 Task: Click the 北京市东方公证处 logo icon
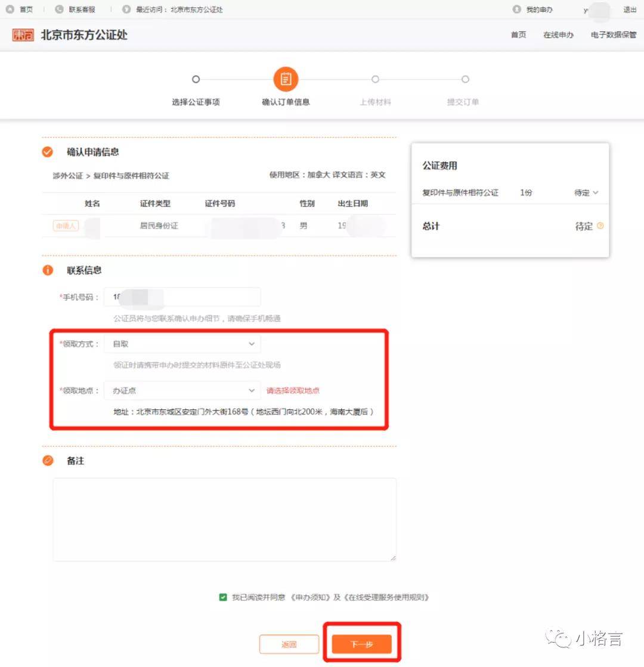point(23,35)
